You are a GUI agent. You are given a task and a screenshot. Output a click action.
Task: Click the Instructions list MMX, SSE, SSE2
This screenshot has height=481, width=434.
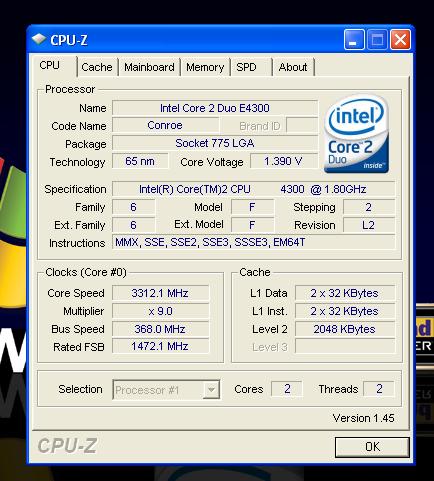point(253,242)
